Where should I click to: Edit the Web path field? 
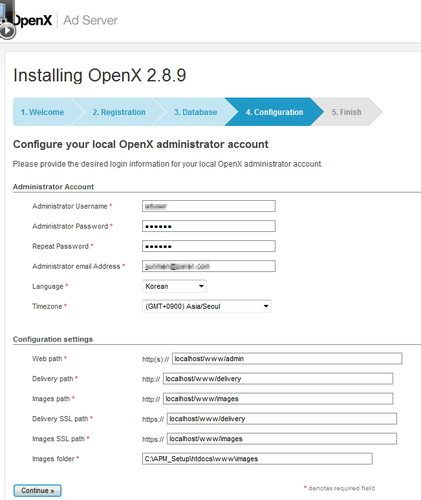coord(287,359)
